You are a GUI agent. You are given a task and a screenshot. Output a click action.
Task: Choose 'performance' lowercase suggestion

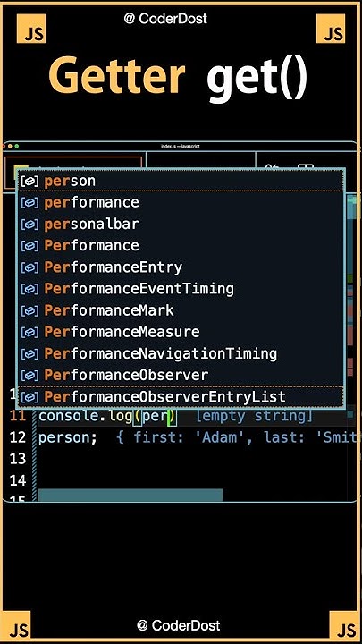[180, 202]
